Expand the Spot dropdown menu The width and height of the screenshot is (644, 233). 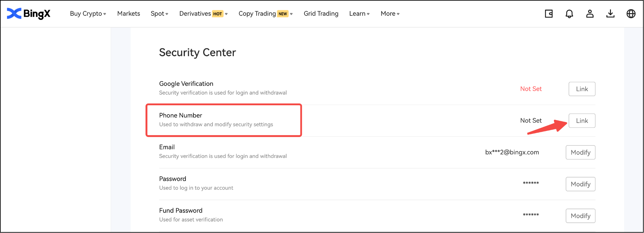click(159, 14)
